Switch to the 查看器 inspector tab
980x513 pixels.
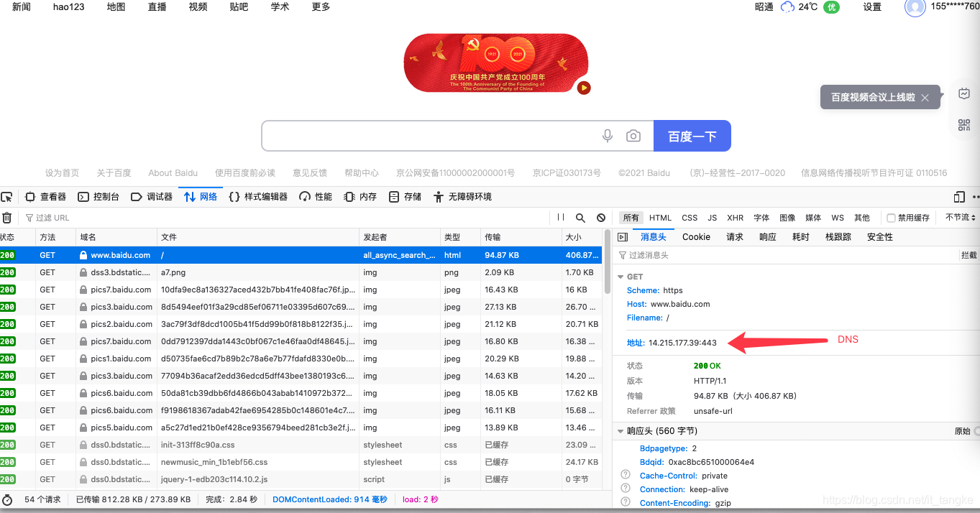coord(45,197)
